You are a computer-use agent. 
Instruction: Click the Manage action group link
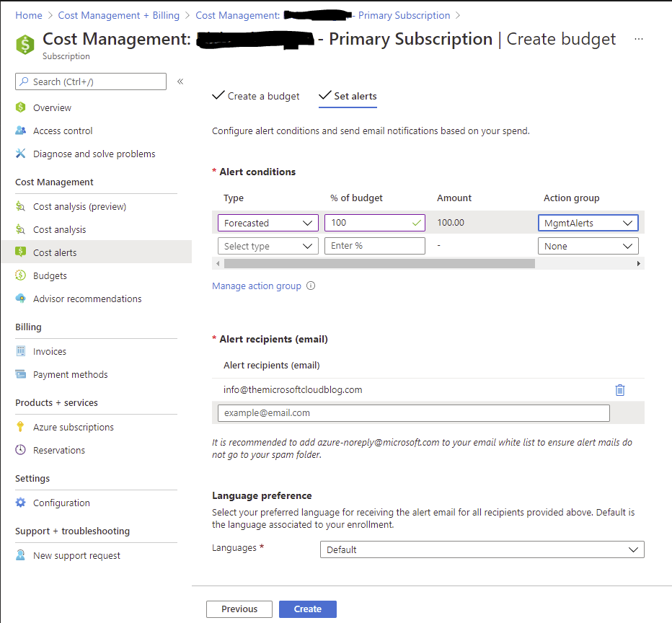(257, 286)
